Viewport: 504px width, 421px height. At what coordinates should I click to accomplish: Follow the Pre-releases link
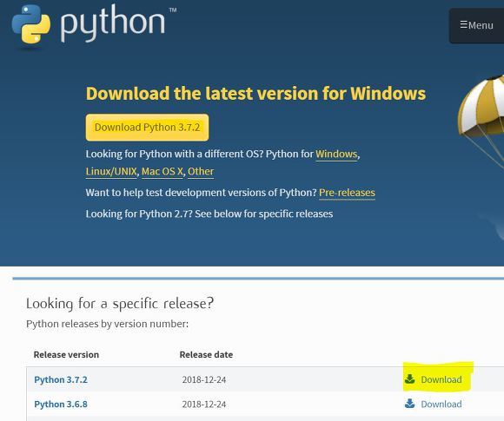coord(347,193)
